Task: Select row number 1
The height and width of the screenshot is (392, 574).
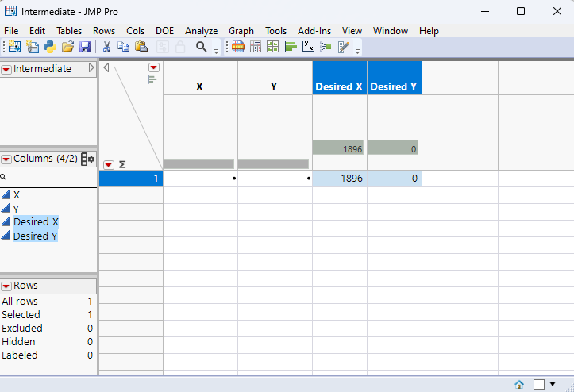Action: point(131,179)
